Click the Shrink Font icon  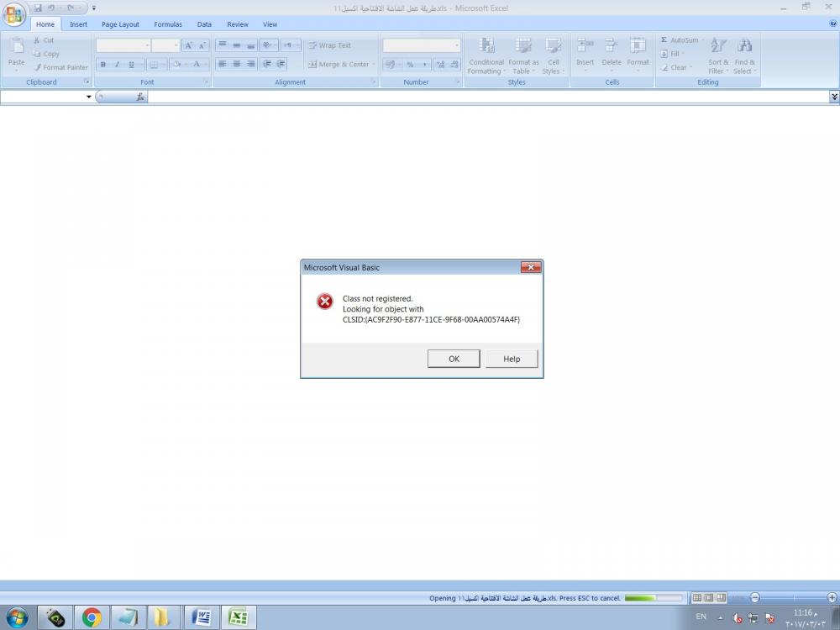point(202,45)
